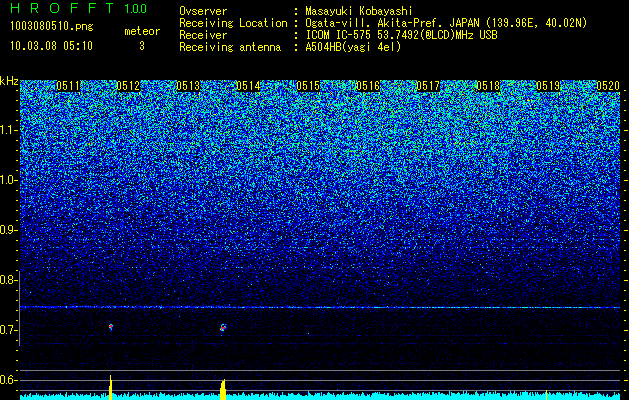Click the yellow power spike near 0514
Screen dimensions: 629x400
[x=223, y=389]
